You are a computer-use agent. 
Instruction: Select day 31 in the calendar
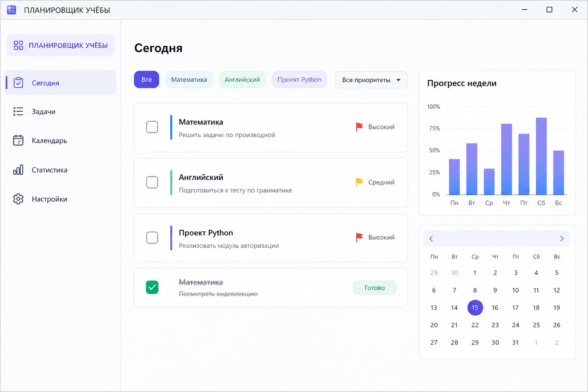(516, 343)
